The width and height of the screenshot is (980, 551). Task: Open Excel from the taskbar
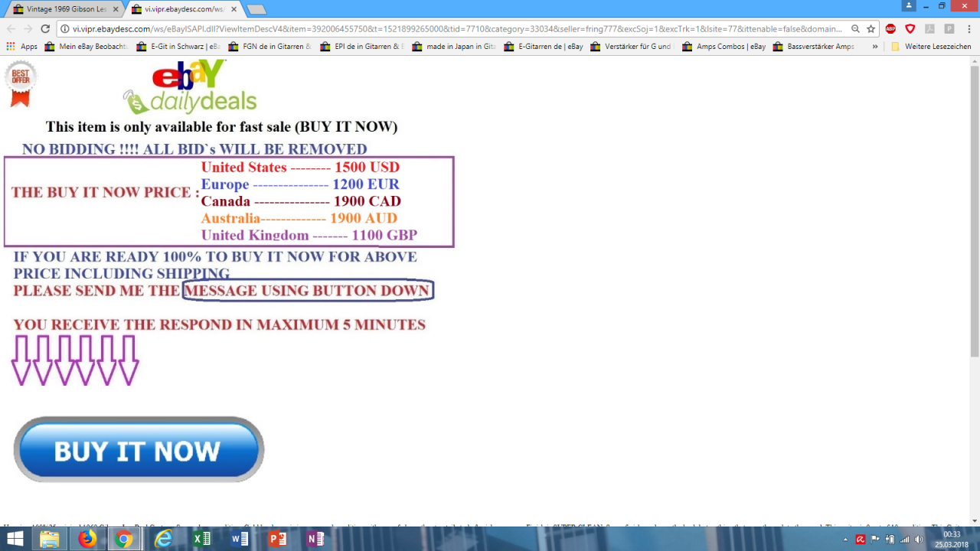[201, 539]
